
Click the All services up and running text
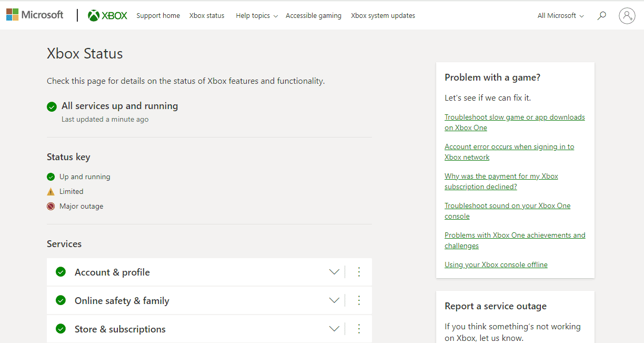(x=120, y=106)
